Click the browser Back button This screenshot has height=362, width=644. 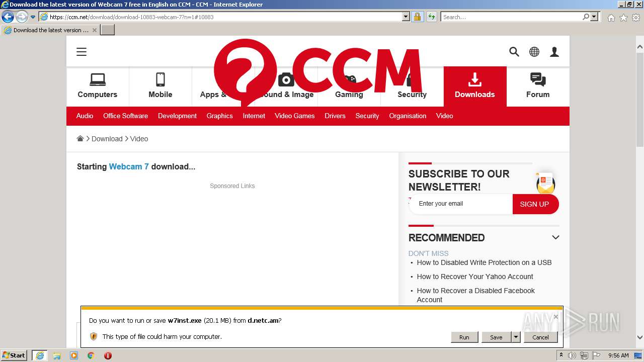click(8, 17)
